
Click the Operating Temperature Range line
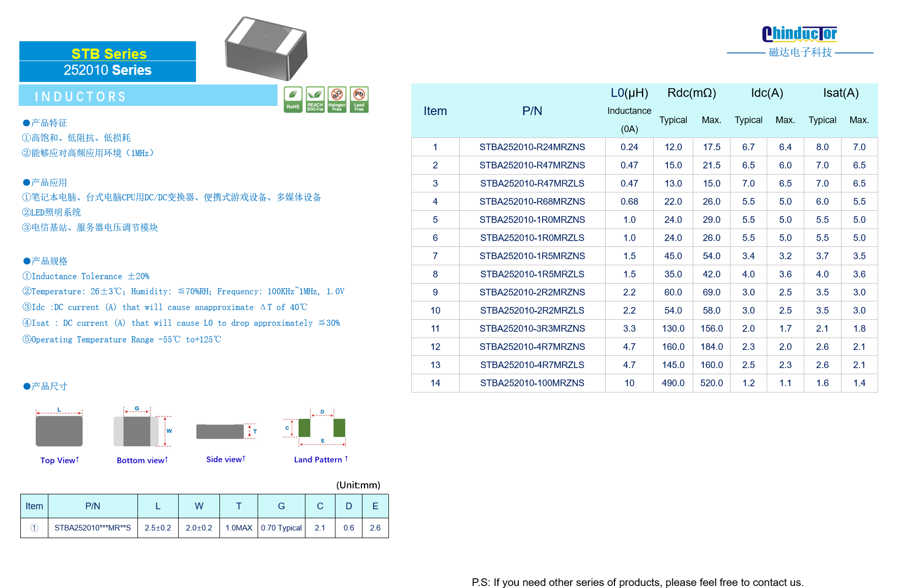click(x=122, y=340)
